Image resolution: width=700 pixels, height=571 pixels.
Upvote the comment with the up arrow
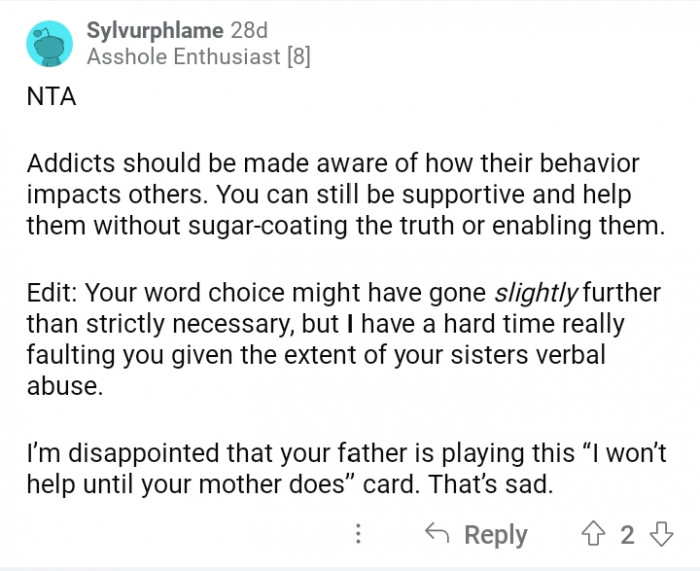595,534
